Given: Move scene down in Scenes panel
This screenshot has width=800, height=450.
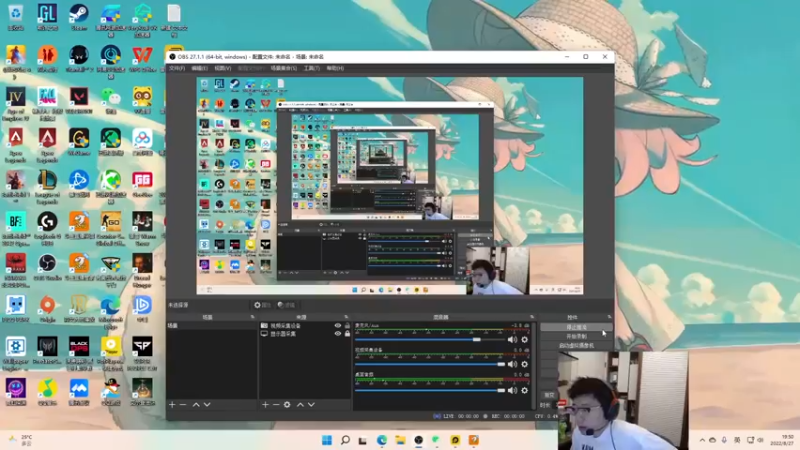Looking at the screenshot, I should tap(207, 405).
